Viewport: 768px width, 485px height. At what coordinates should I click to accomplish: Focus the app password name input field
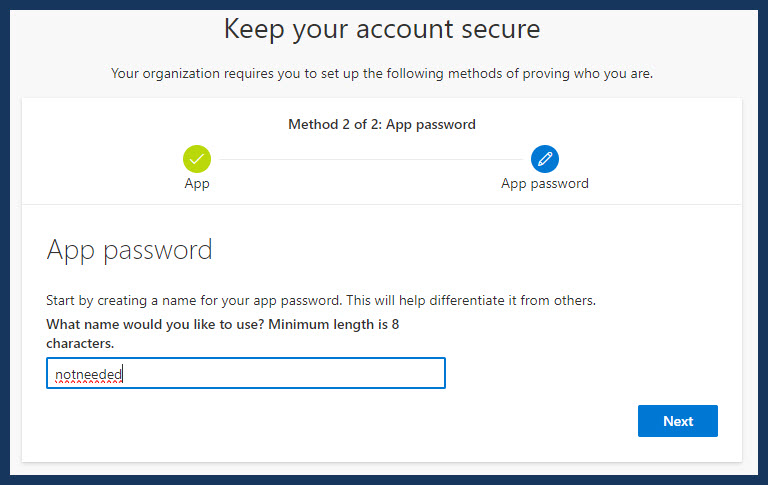pyautogui.click(x=246, y=373)
